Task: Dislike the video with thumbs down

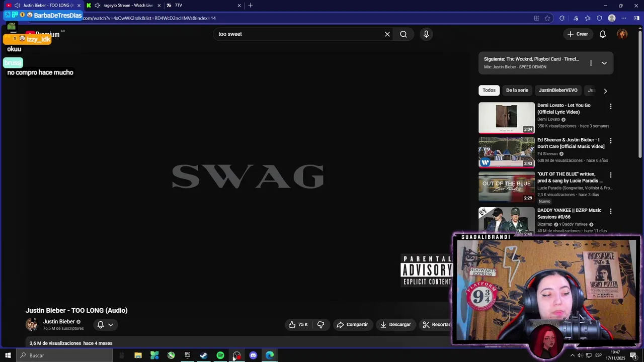Action: pyautogui.click(x=320, y=325)
